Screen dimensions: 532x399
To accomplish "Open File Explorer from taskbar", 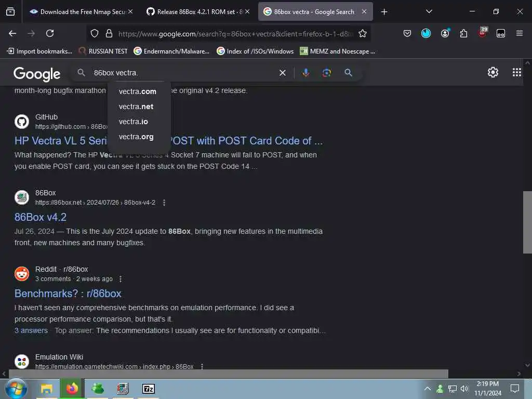I will point(46,389).
